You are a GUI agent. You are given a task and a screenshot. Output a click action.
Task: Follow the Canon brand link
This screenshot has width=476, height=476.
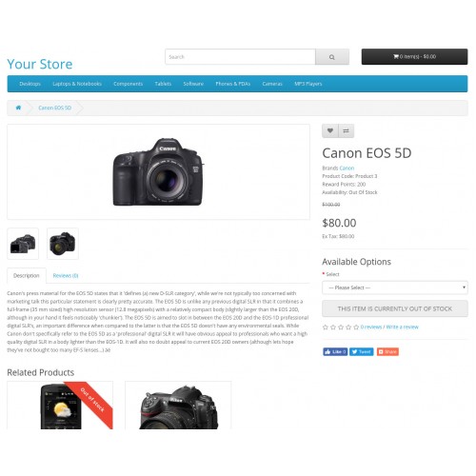tap(347, 168)
